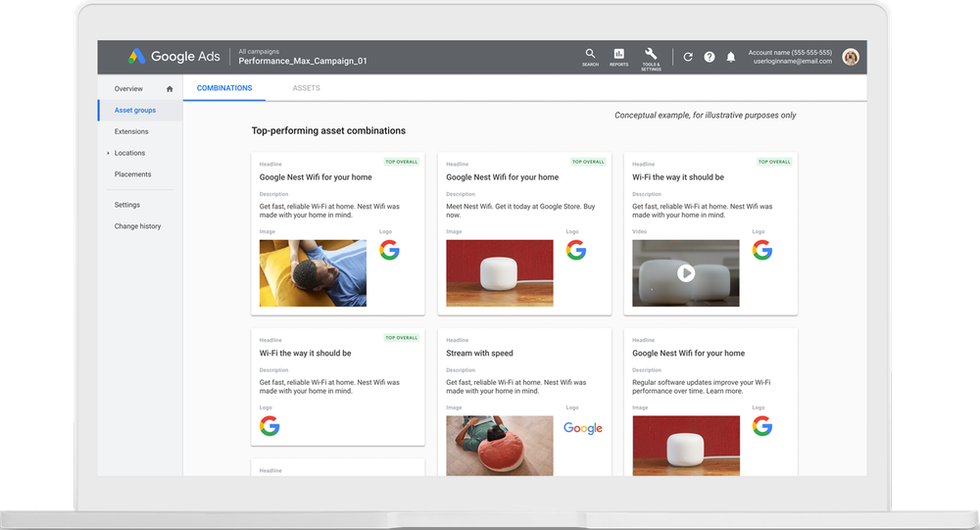Image resolution: width=980 pixels, height=530 pixels.
Task: Click the home icon beside Overview
Action: 170,89
